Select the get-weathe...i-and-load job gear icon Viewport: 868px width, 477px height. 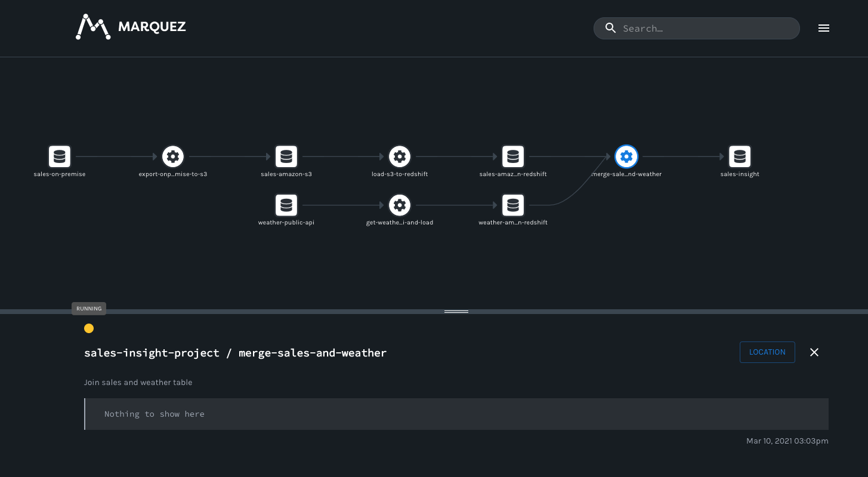(x=399, y=205)
